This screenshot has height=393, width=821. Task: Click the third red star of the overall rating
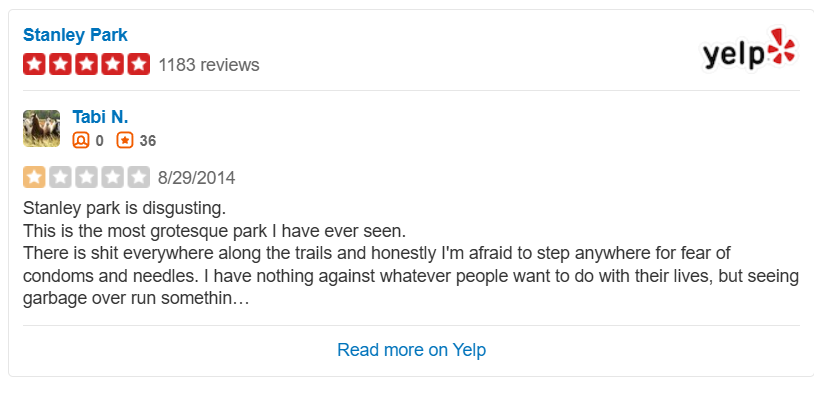(x=86, y=64)
